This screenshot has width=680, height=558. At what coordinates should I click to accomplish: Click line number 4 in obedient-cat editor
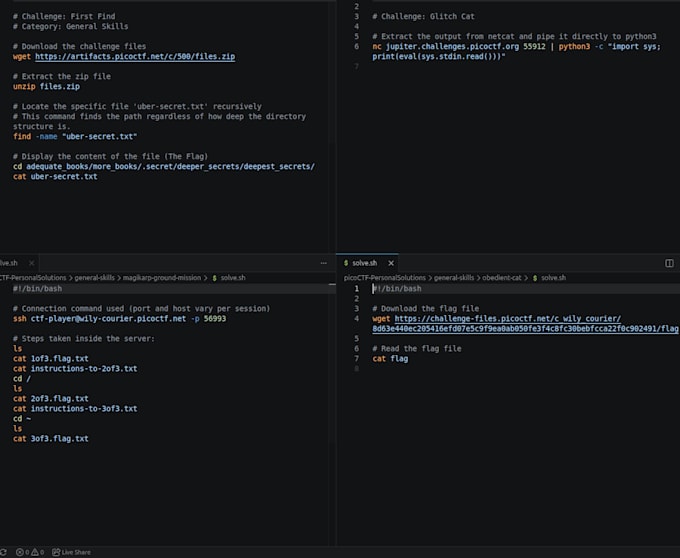click(x=356, y=319)
